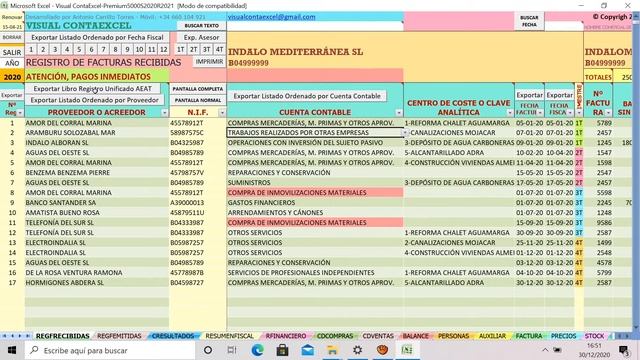Switch to PERSONAS sheet tab
The width and height of the screenshot is (640, 360).
click(453, 336)
